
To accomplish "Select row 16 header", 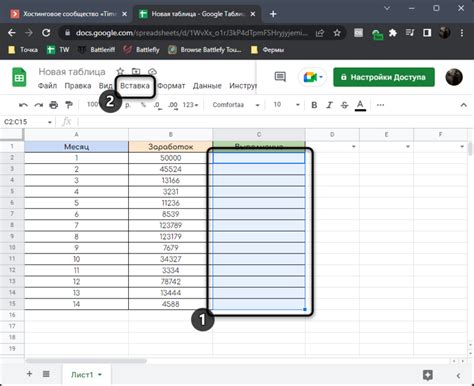I will click(x=12, y=315).
